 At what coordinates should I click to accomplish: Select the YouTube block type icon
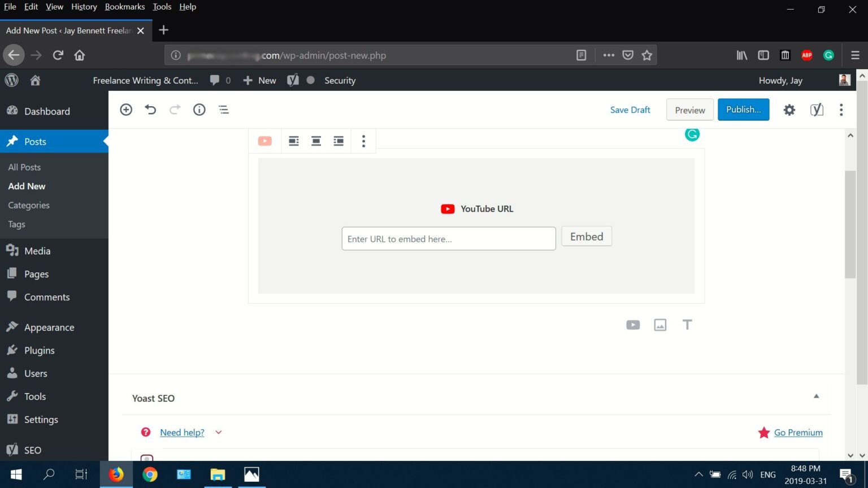(x=264, y=141)
